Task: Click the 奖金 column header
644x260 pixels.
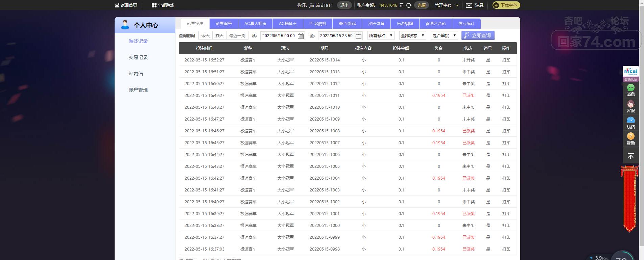Action: tap(438, 48)
